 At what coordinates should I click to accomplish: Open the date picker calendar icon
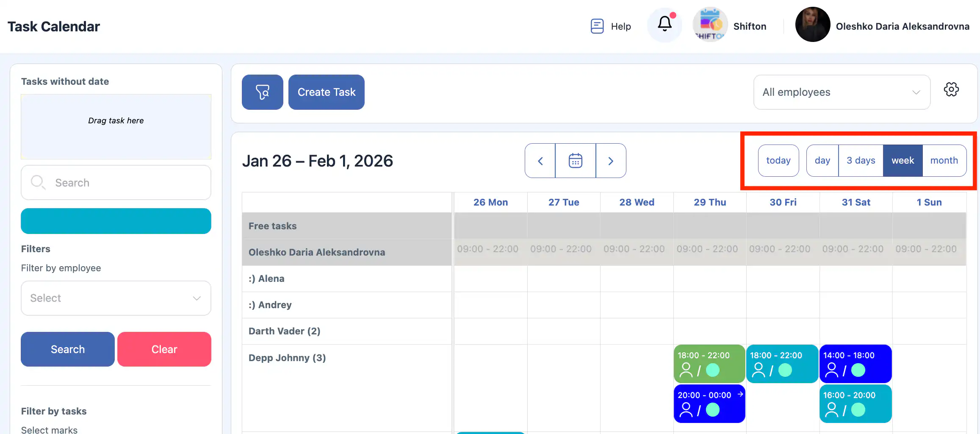(x=575, y=161)
